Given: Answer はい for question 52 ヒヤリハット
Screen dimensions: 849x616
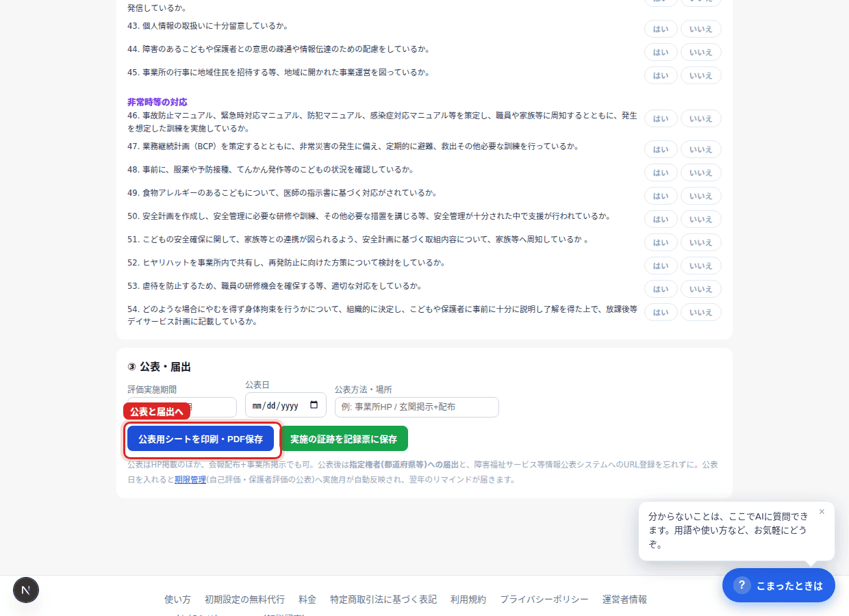Looking at the screenshot, I should point(661,266).
